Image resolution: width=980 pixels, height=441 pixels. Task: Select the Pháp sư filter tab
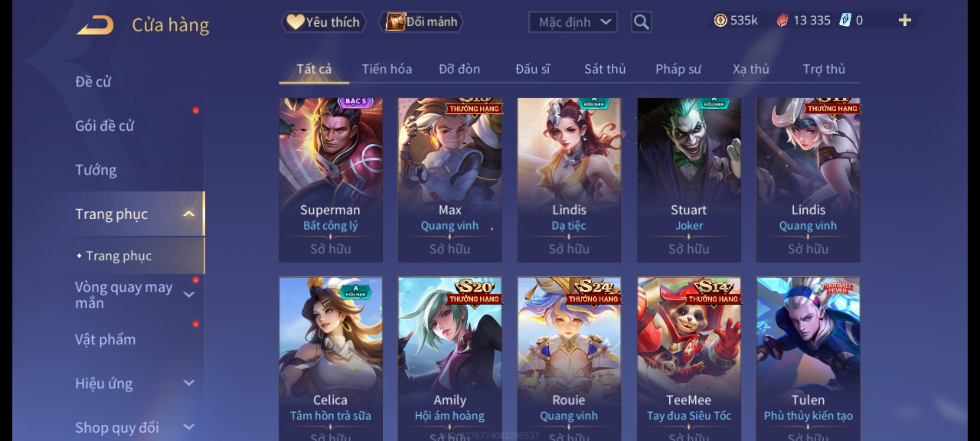[678, 69]
